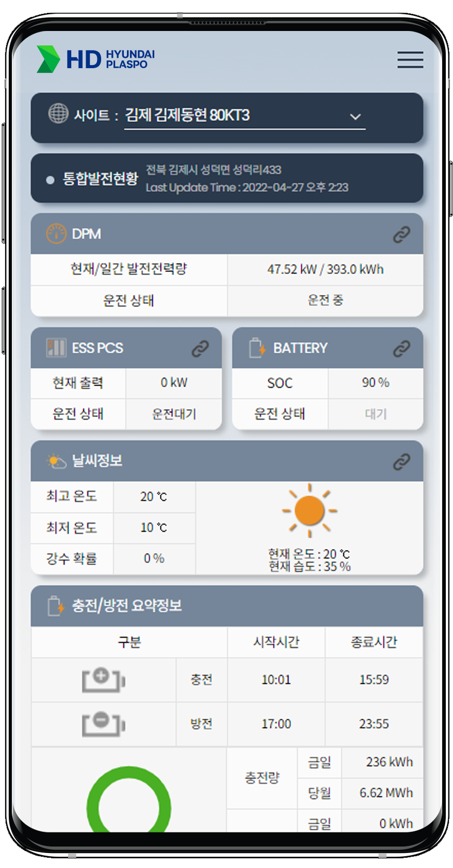Click the BATTERY header charging icon
Image resolution: width=453 pixels, height=868 pixels.
coord(257,348)
